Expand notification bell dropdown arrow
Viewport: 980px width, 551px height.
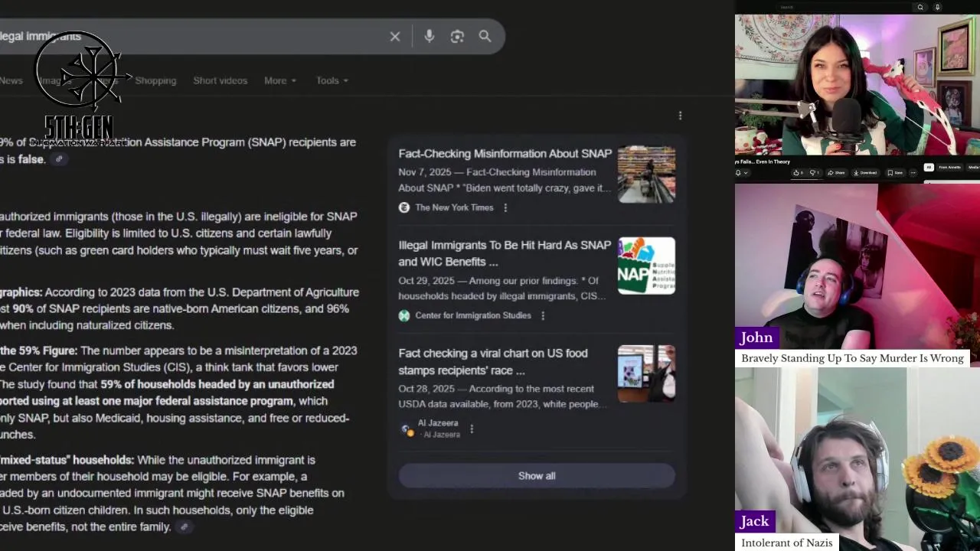(x=746, y=172)
